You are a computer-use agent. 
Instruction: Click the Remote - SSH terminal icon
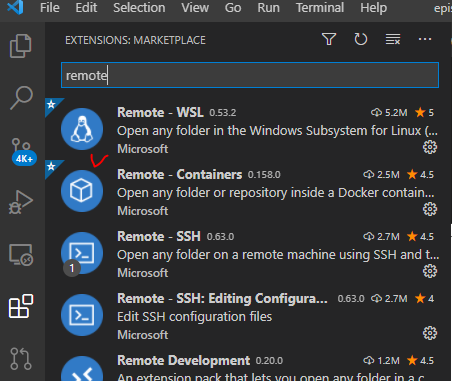[82, 253]
